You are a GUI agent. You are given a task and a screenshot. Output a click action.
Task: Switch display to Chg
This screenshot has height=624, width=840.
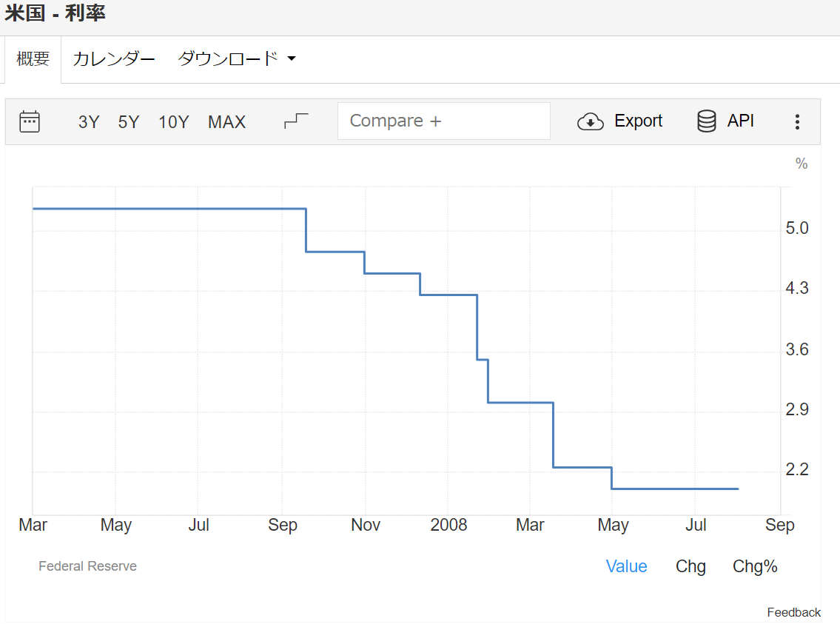(x=691, y=566)
